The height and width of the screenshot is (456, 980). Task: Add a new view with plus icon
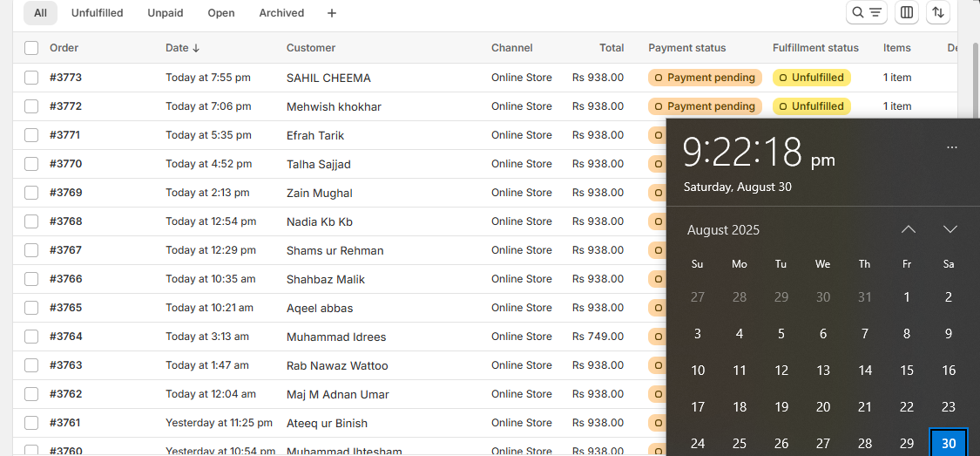pos(332,13)
